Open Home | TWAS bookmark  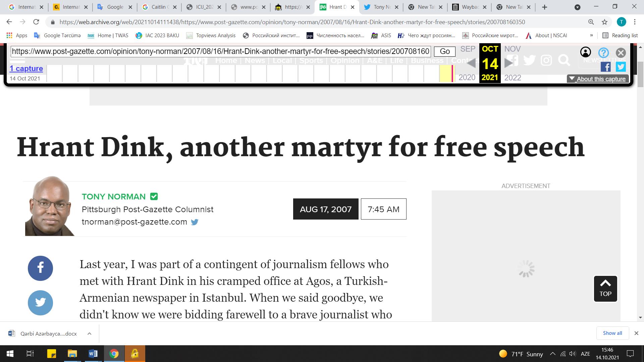coord(108,36)
